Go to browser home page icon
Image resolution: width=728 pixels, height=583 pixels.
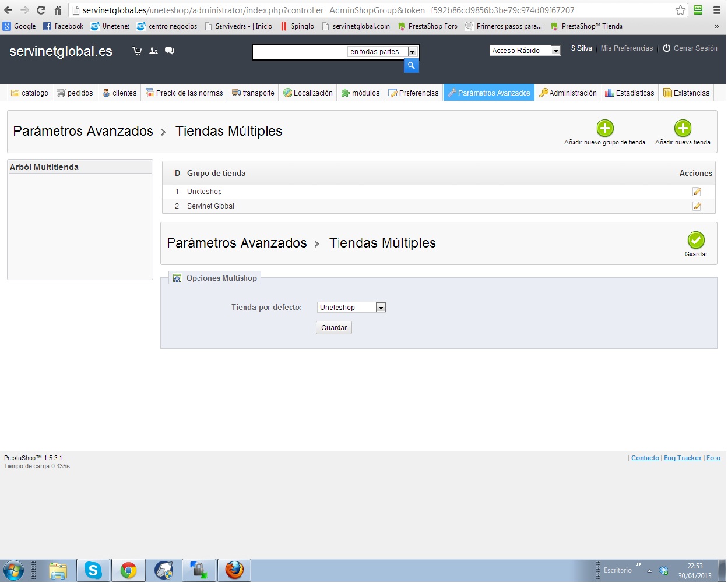point(58,10)
